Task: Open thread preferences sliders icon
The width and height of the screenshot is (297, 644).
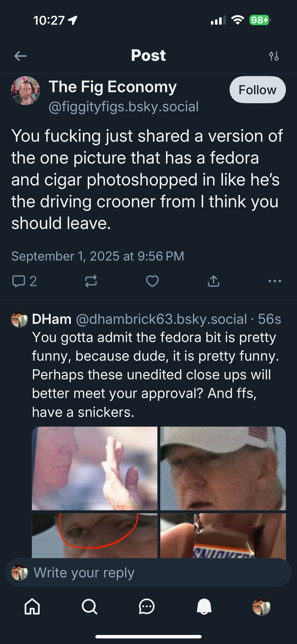Action: 274,56
